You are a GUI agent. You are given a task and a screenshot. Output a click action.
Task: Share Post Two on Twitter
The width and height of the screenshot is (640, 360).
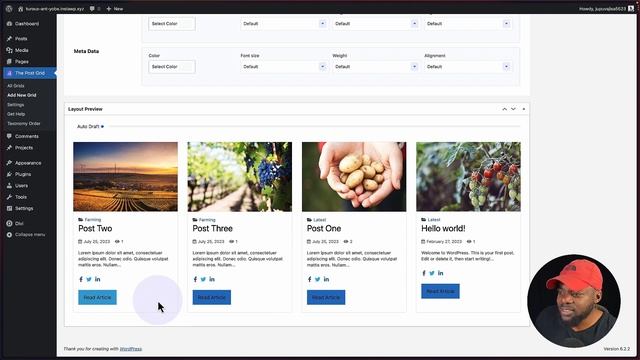point(89,279)
